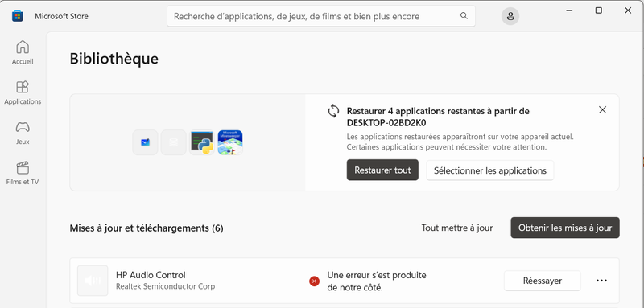Click the mail app icon in restore banner
This screenshot has width=644, height=308.
pos(145,142)
